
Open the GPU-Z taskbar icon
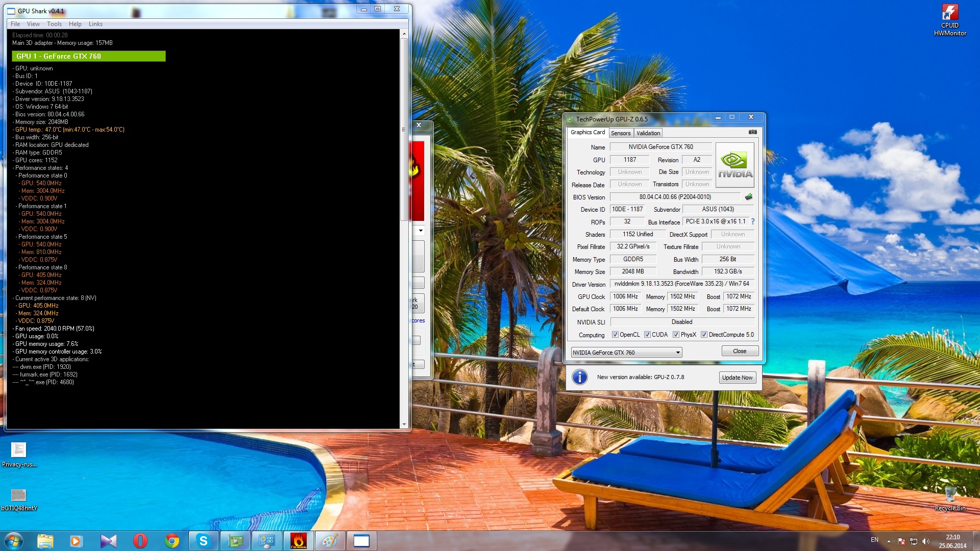point(235,541)
